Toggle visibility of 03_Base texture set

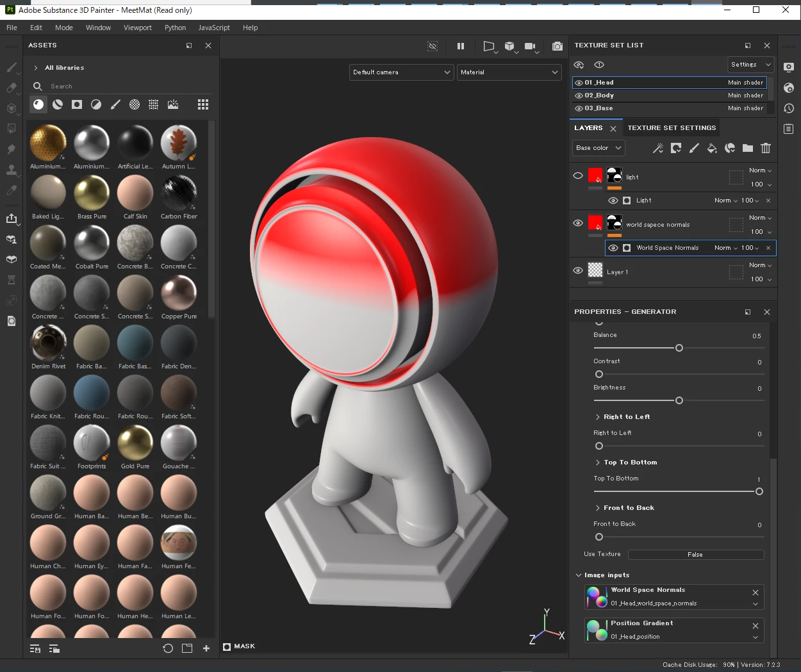pos(579,108)
